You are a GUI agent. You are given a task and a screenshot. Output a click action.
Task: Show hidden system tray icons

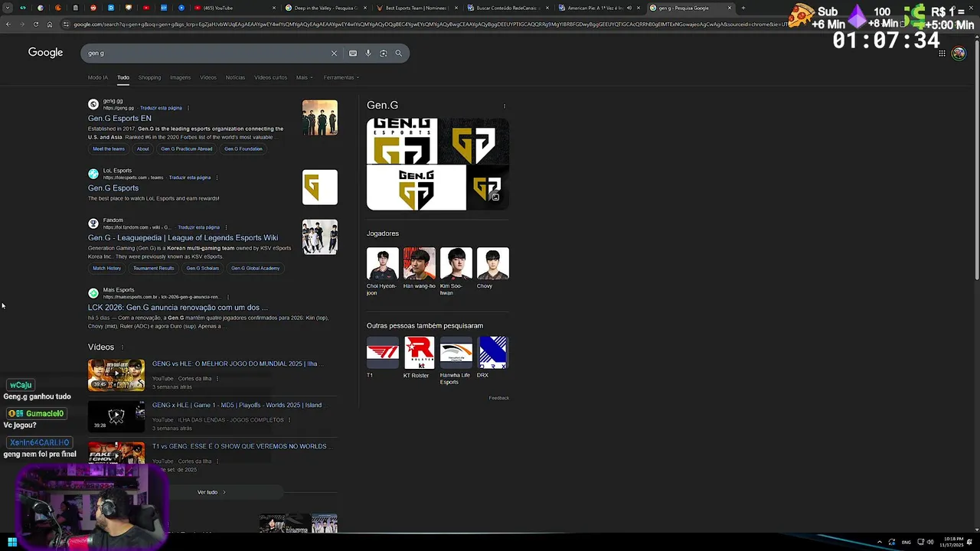[879, 543]
